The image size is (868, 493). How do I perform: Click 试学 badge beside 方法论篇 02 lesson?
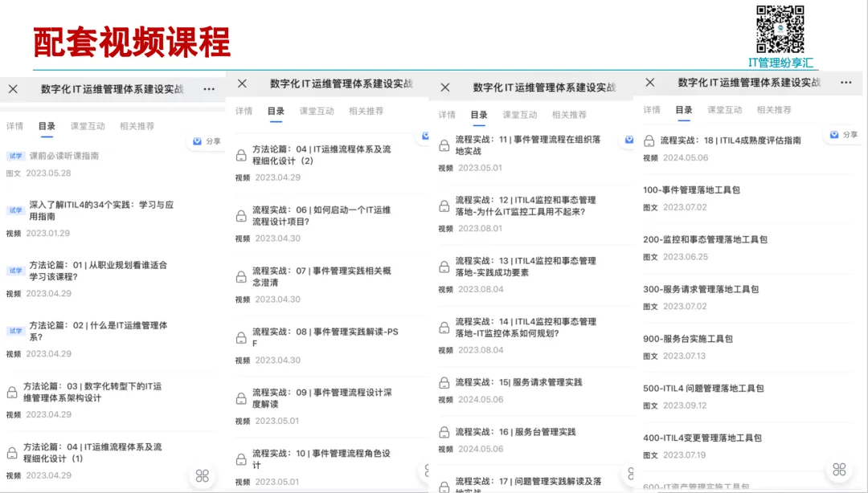click(15, 331)
